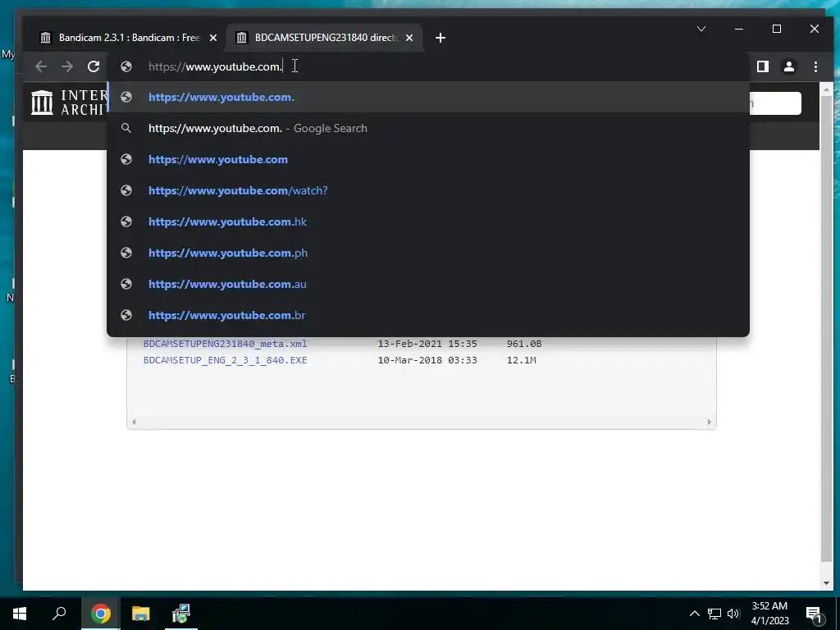Close the Bandicam 2.3.1 tab

coord(213,38)
